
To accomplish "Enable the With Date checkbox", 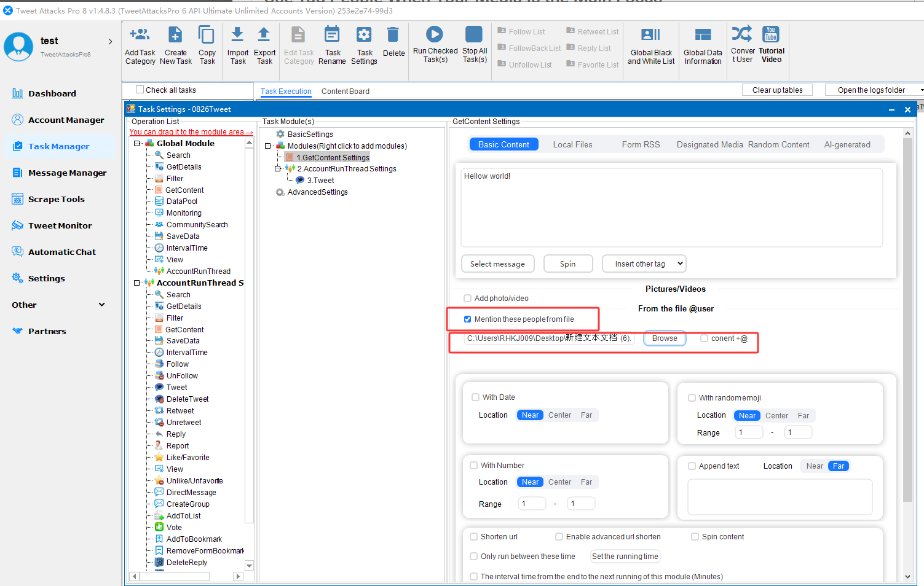I will [475, 397].
